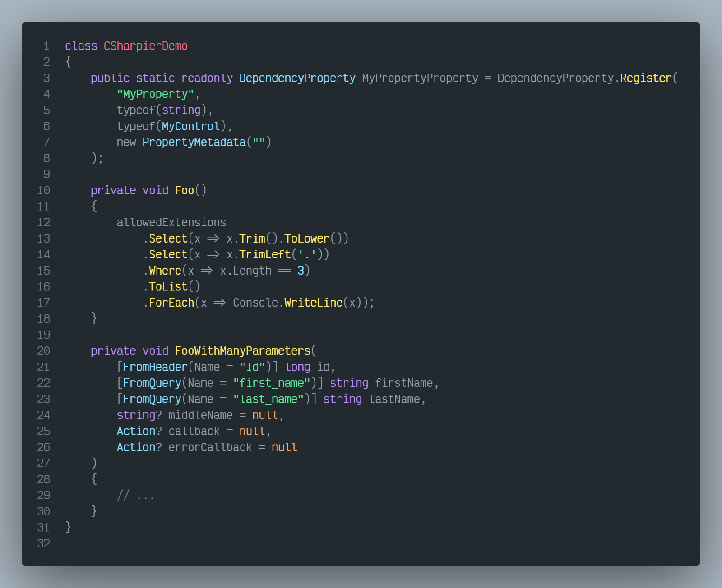This screenshot has height=588, width=722.
Task: Click the ForEach method call
Action: 171,303
